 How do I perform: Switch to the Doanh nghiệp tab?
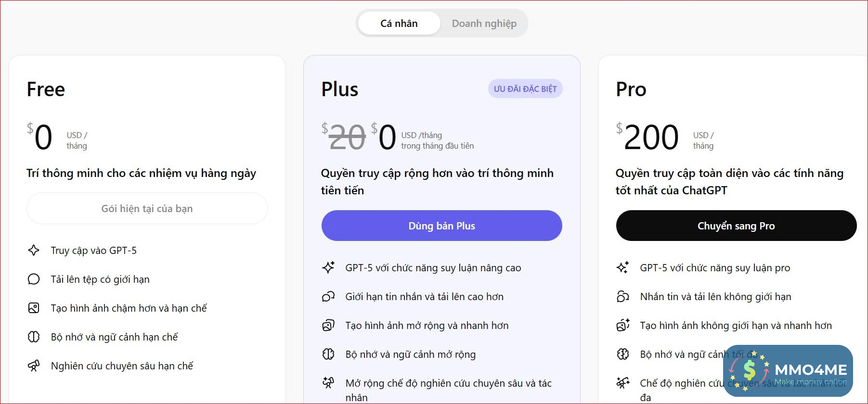tap(484, 24)
